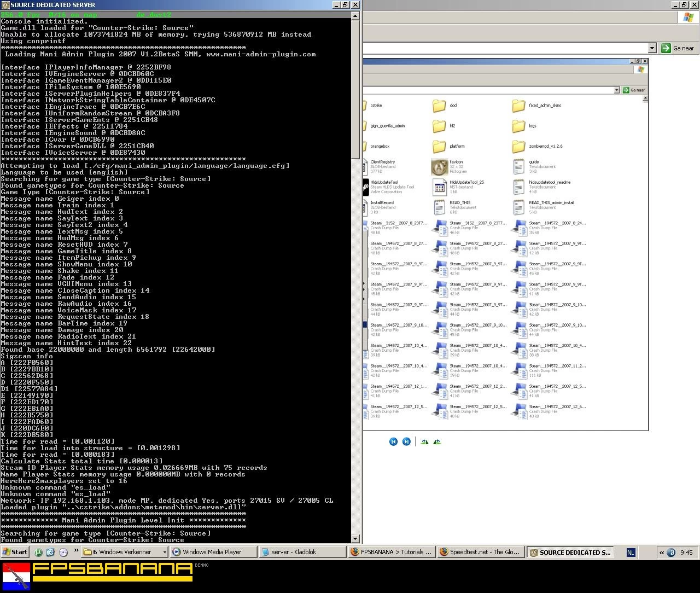Select the InstallRecord BLOB file label

(382, 203)
